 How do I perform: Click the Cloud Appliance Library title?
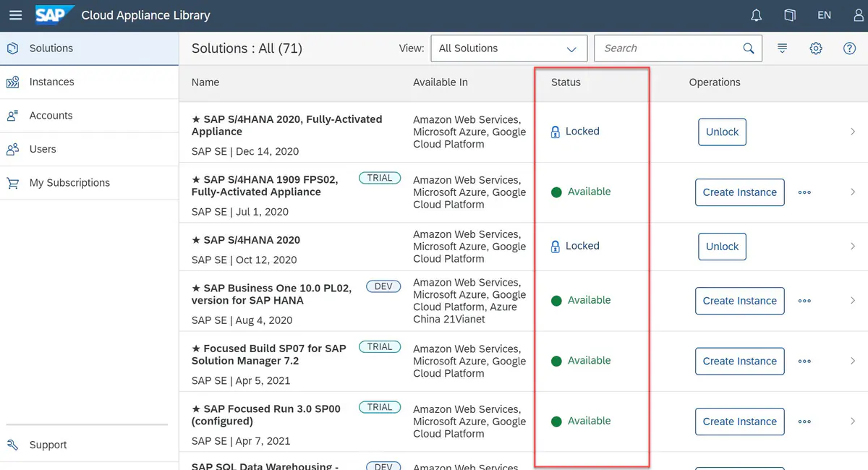pyautogui.click(x=145, y=15)
